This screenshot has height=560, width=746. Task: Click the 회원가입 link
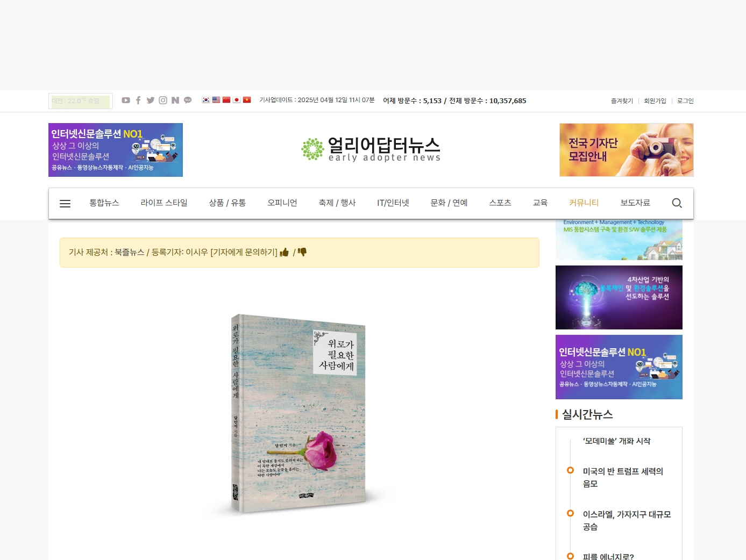pos(655,101)
